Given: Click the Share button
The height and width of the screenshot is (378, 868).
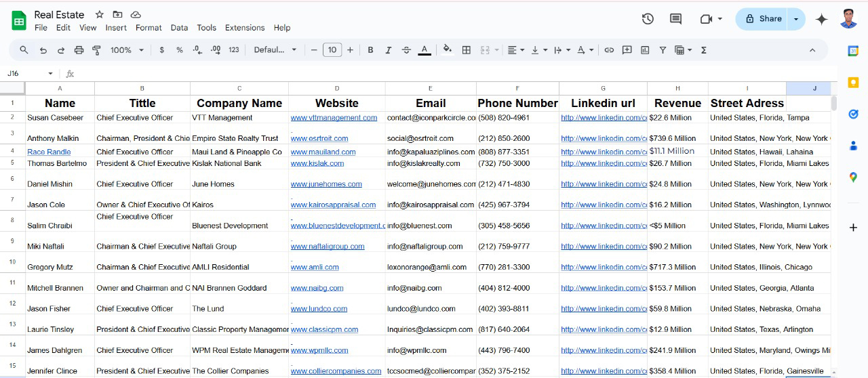Looking at the screenshot, I should 763,19.
